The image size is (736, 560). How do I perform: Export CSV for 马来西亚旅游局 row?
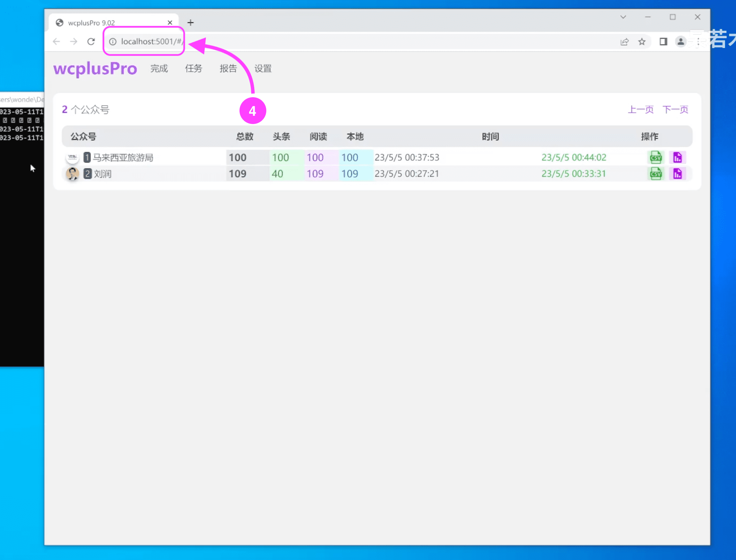tap(656, 157)
